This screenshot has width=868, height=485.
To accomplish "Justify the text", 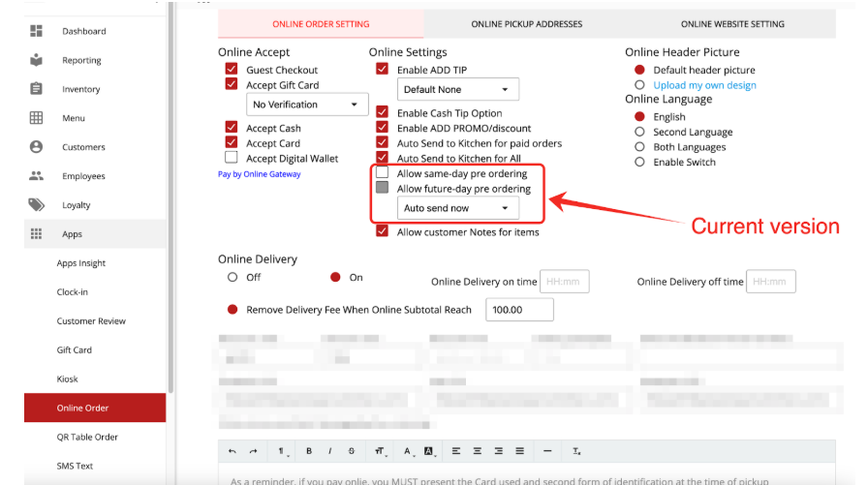I will coord(519,451).
